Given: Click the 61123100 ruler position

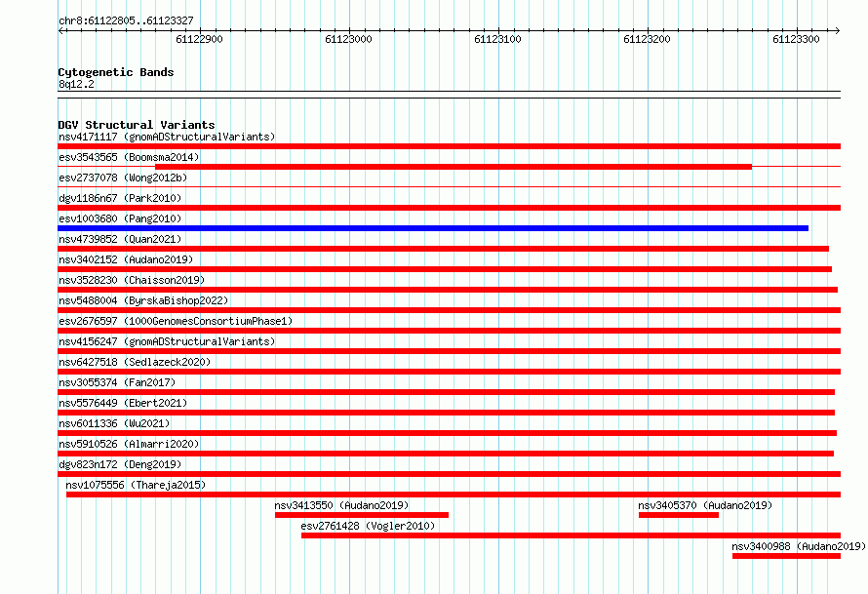Looking at the screenshot, I should (497, 39).
